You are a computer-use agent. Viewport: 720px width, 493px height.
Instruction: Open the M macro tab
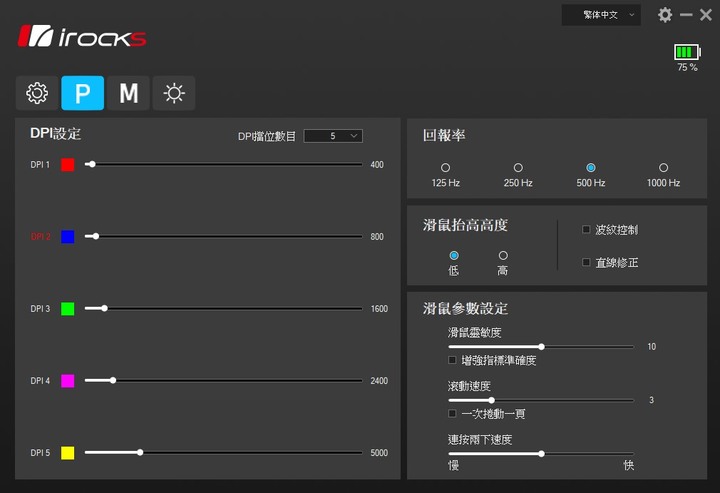129,93
